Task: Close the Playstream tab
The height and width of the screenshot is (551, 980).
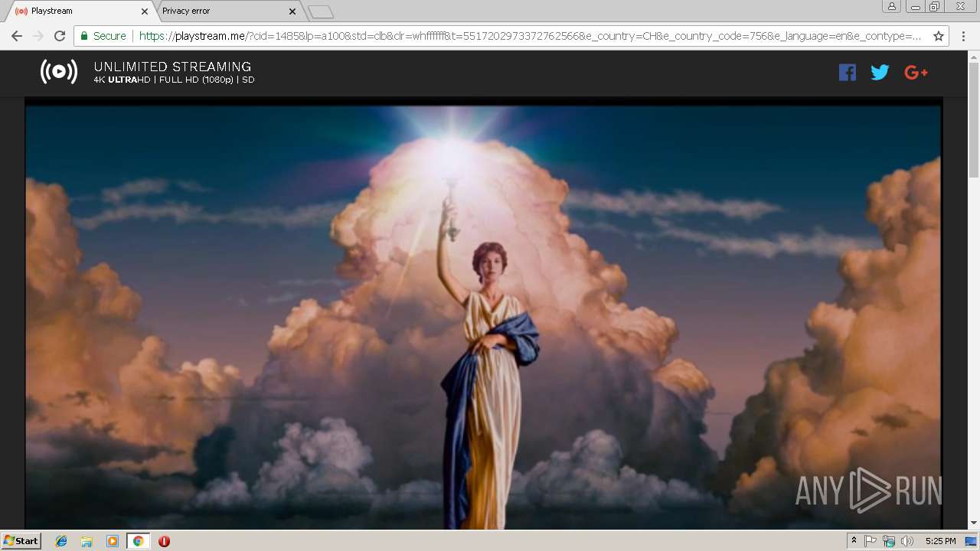Action: [x=144, y=11]
